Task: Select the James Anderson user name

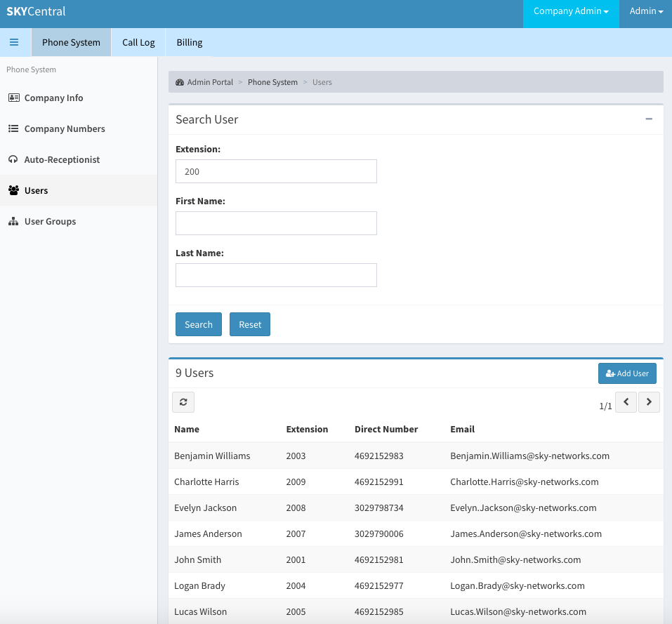Action: coord(208,533)
